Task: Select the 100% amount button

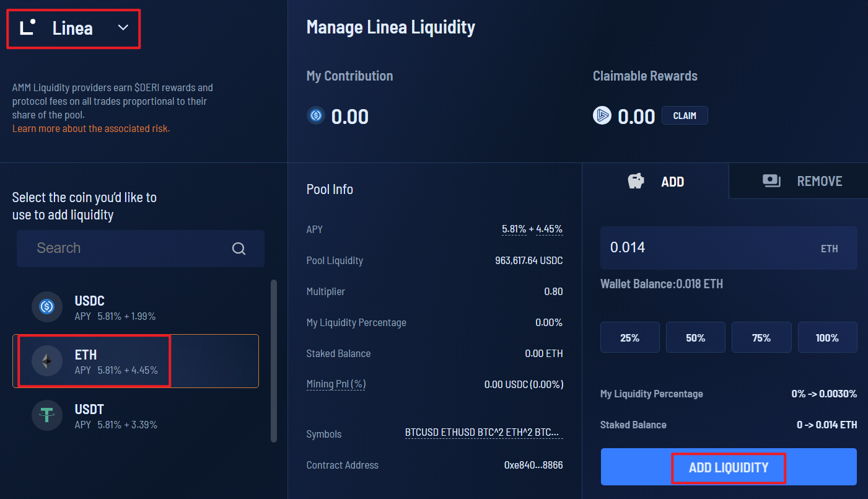Action: pos(827,338)
